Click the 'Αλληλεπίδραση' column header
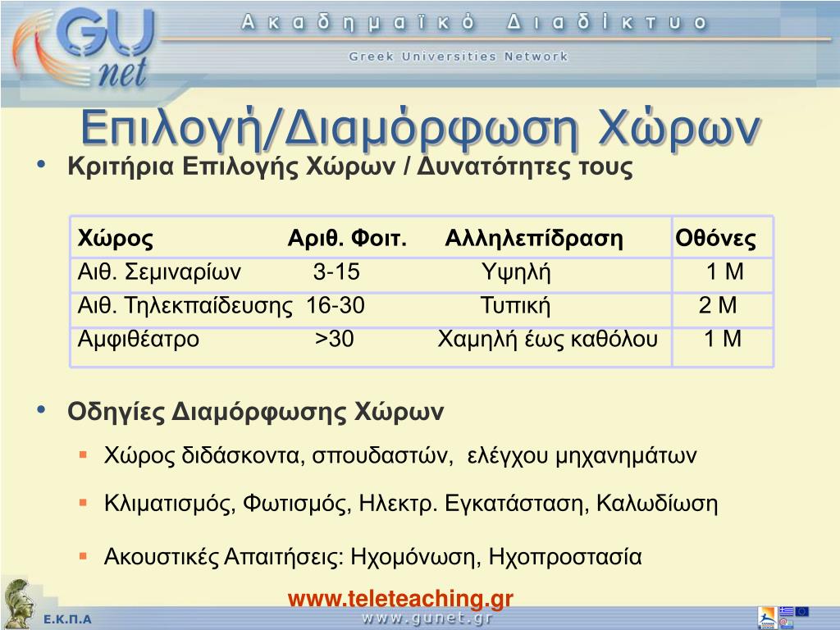840x630 pixels. point(534,239)
